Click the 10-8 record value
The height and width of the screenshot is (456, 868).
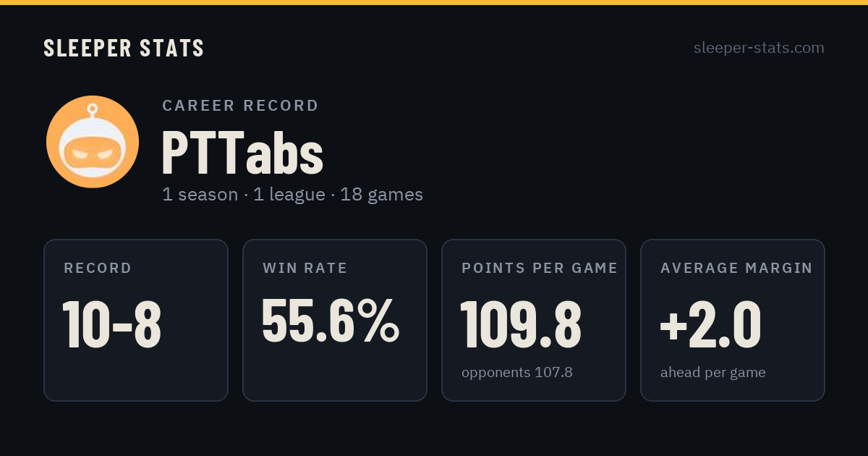[x=112, y=325]
